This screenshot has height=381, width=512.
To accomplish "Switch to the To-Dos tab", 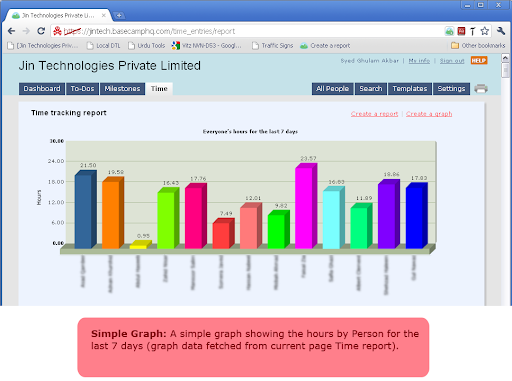I will pyautogui.click(x=82, y=89).
